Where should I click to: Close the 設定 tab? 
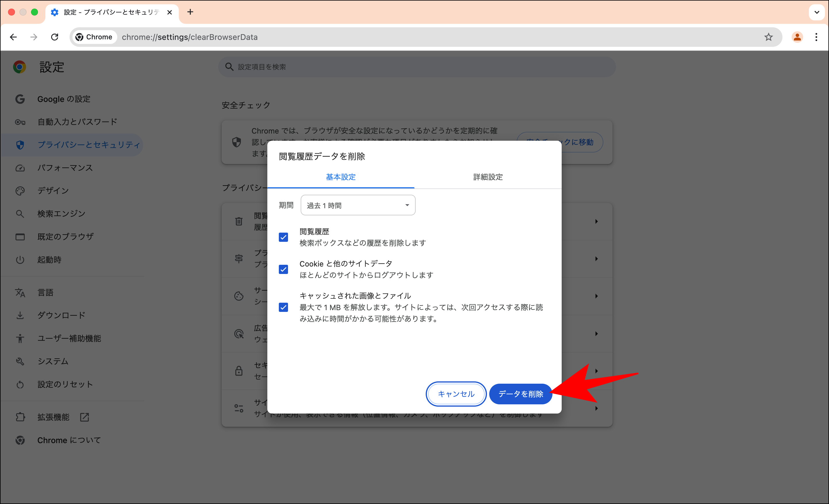[x=170, y=12]
